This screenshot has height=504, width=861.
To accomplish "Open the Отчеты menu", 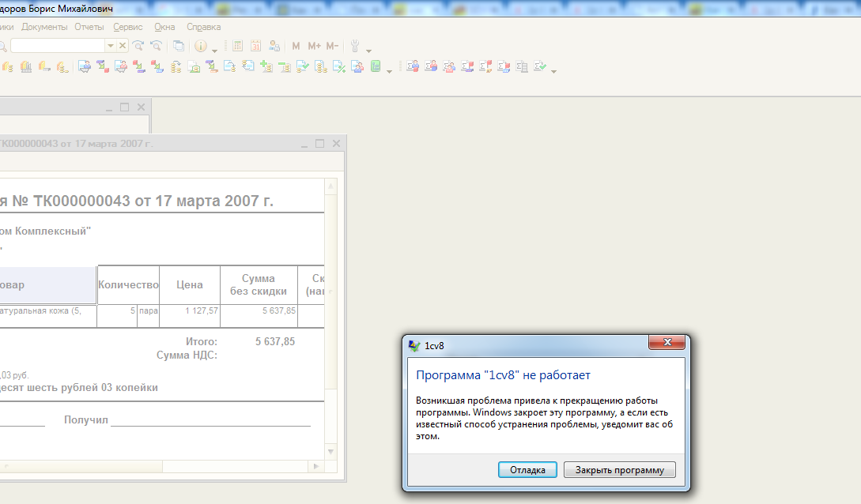I will pyautogui.click(x=89, y=27).
